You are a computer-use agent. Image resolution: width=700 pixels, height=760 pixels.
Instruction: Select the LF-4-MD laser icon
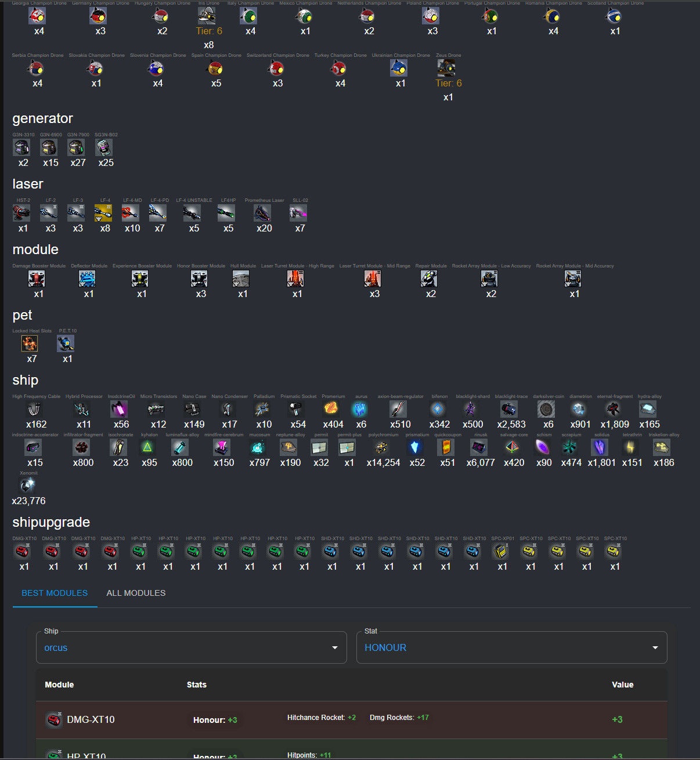[131, 213]
